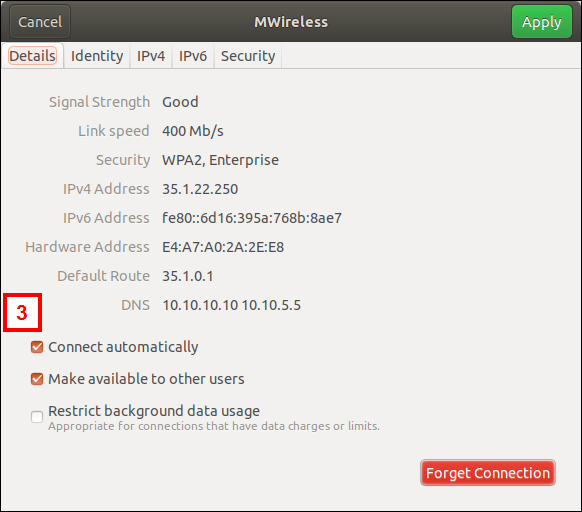Screen dimensions: 582x512
Task: Click the Connect automatically label text
Action: click(123, 347)
